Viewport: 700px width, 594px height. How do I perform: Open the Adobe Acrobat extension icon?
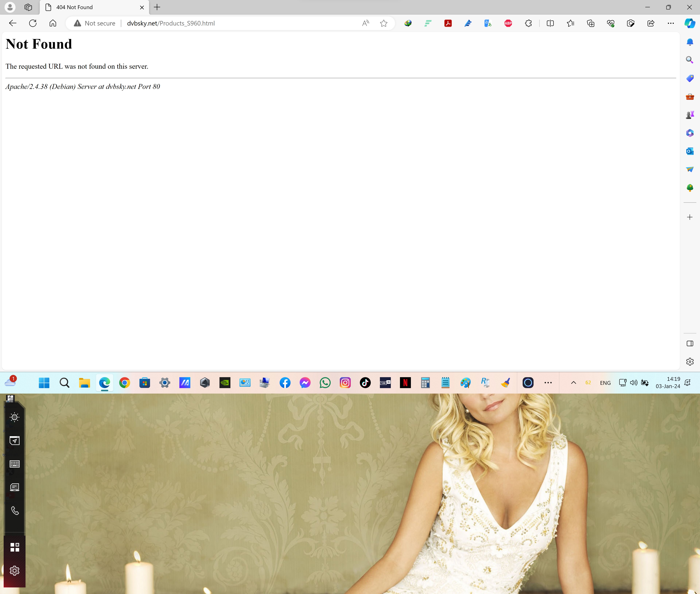[448, 23]
